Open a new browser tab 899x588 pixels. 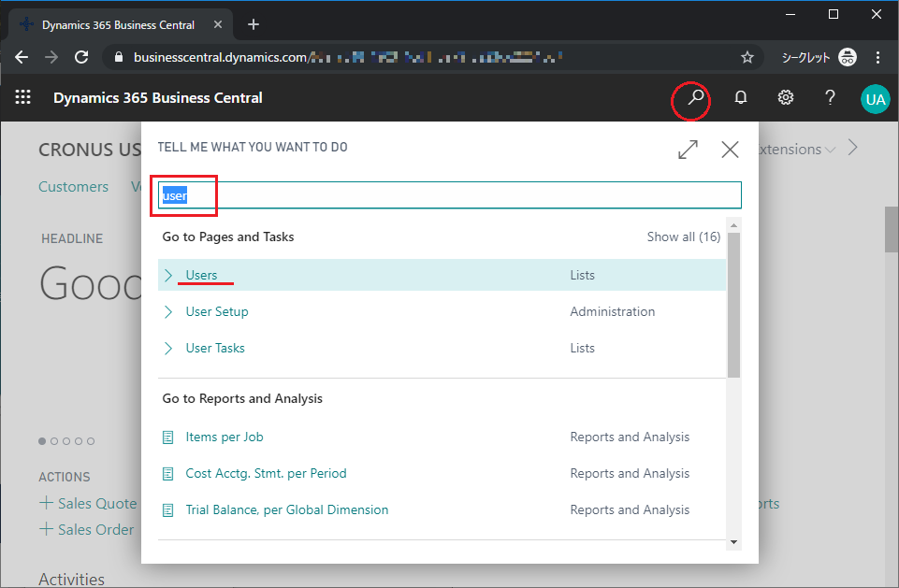point(254,24)
